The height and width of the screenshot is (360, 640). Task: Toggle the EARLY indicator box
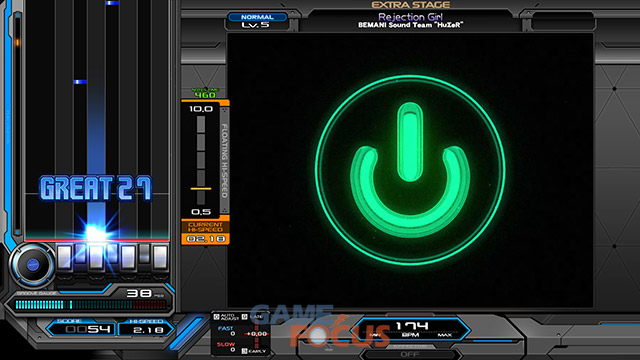tap(244, 351)
